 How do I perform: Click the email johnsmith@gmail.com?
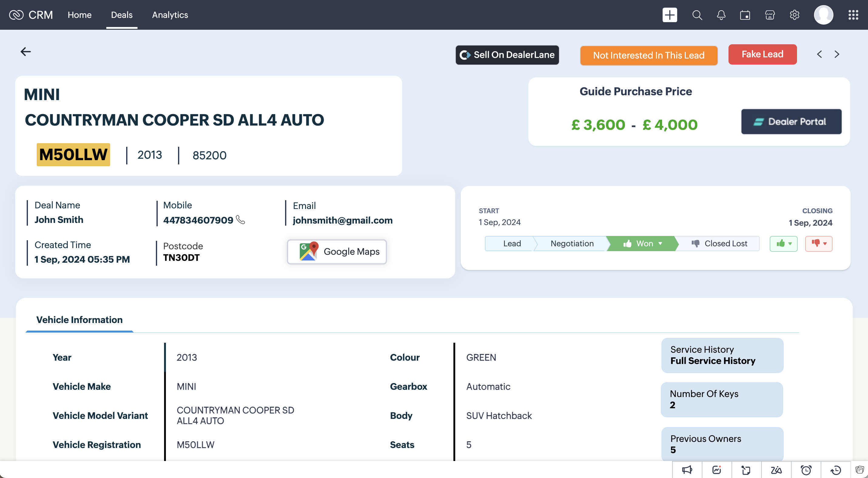pyautogui.click(x=343, y=220)
